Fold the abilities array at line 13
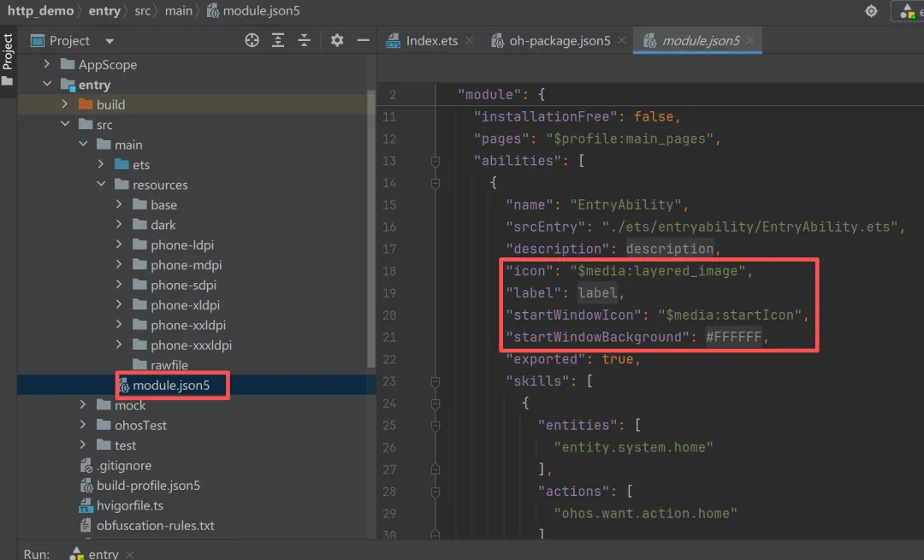The image size is (924, 560). coord(435,161)
